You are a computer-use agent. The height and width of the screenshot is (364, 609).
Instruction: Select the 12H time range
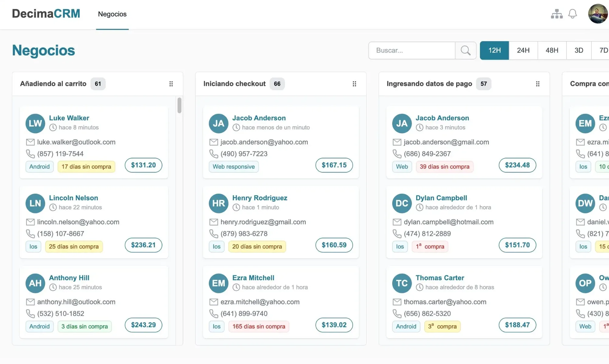[495, 50]
